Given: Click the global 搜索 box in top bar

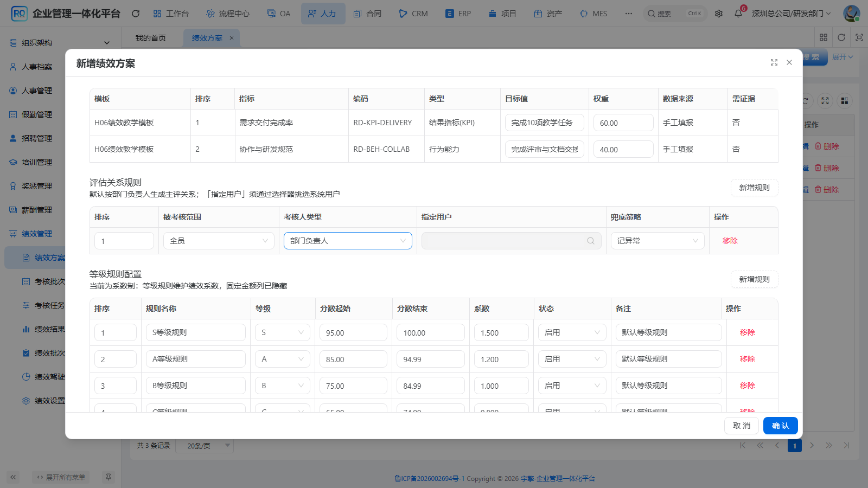Looking at the screenshot, I should [675, 14].
